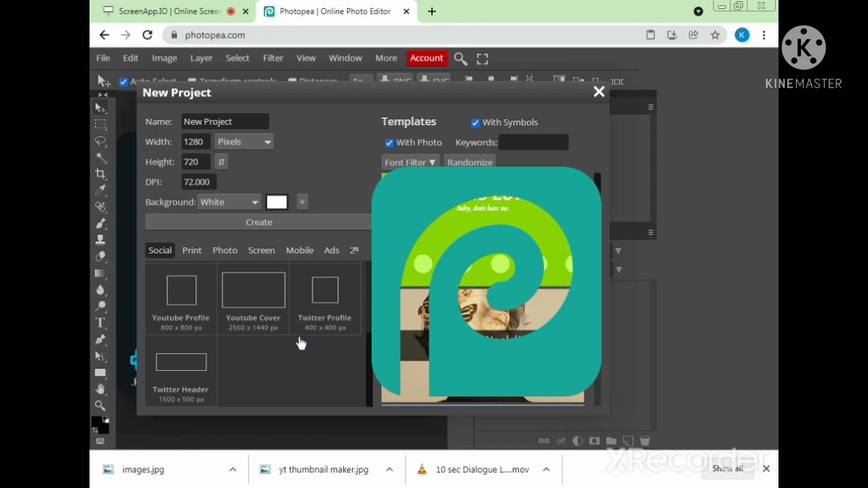868x488 pixels.
Task: Click the Randomize button
Action: click(470, 163)
